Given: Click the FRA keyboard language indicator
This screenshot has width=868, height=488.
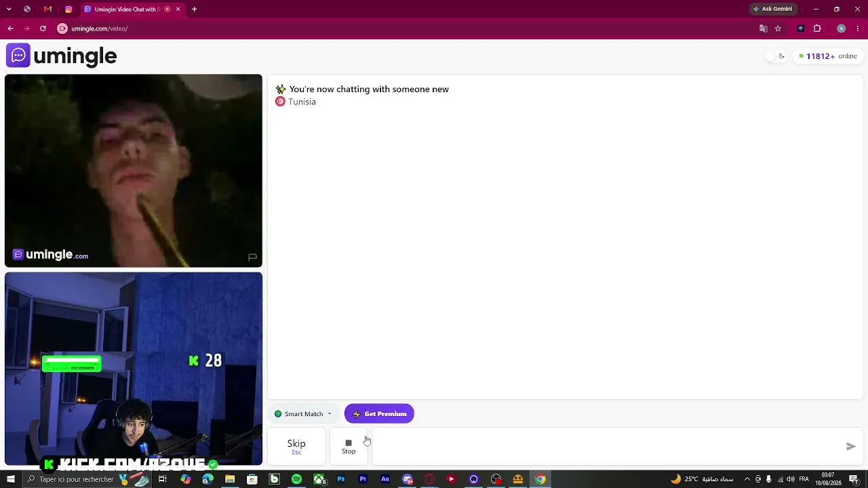Looking at the screenshot, I should click(x=804, y=479).
